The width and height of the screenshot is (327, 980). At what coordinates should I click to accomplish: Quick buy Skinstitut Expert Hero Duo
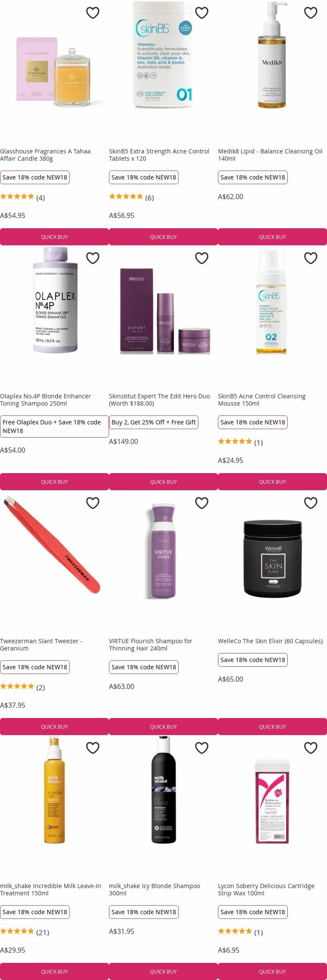(x=163, y=482)
